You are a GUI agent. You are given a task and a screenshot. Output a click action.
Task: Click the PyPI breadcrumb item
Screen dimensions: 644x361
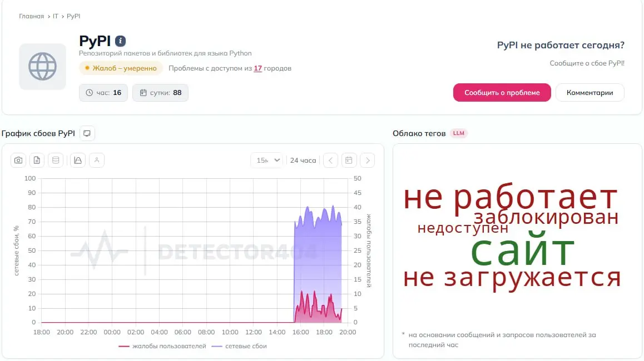click(73, 17)
